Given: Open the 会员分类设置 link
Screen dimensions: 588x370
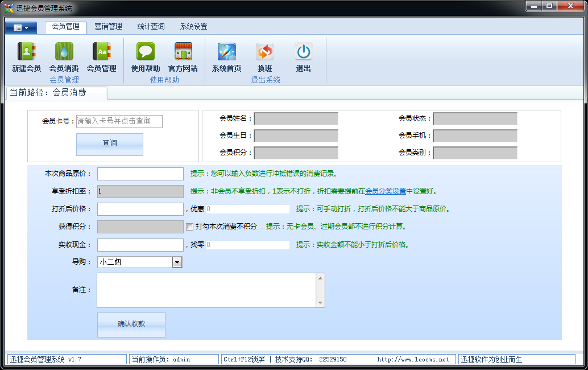Looking at the screenshot, I should click(x=386, y=191).
